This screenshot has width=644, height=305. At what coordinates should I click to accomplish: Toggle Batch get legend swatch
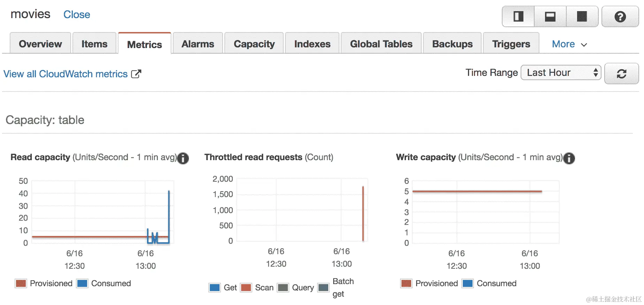(x=323, y=288)
